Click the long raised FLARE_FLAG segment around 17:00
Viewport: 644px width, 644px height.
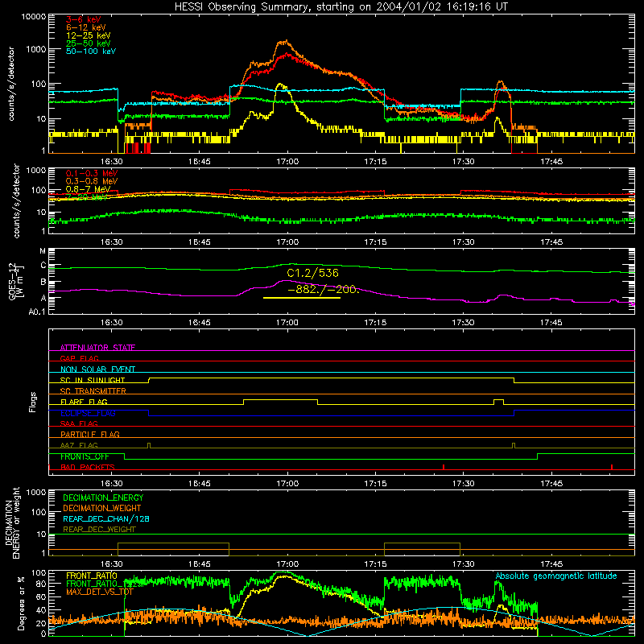tap(280, 399)
